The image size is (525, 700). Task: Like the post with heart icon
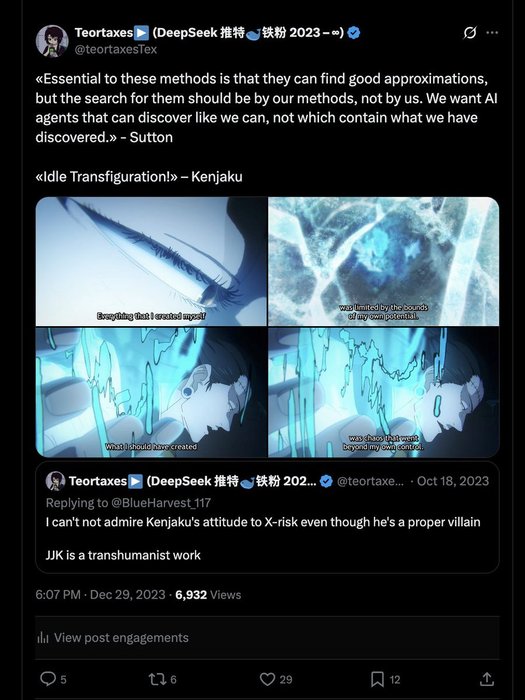[267, 679]
